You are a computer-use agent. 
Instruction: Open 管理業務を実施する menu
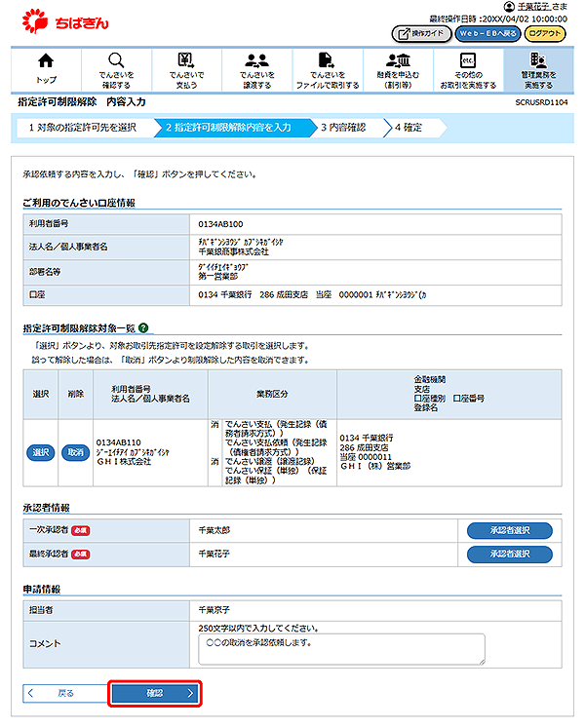click(538, 69)
